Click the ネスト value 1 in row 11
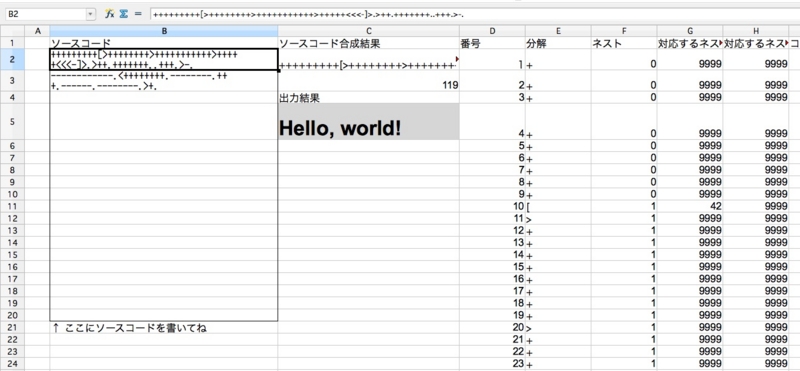Viewport: 800px width, 371px height. pyautogui.click(x=624, y=206)
